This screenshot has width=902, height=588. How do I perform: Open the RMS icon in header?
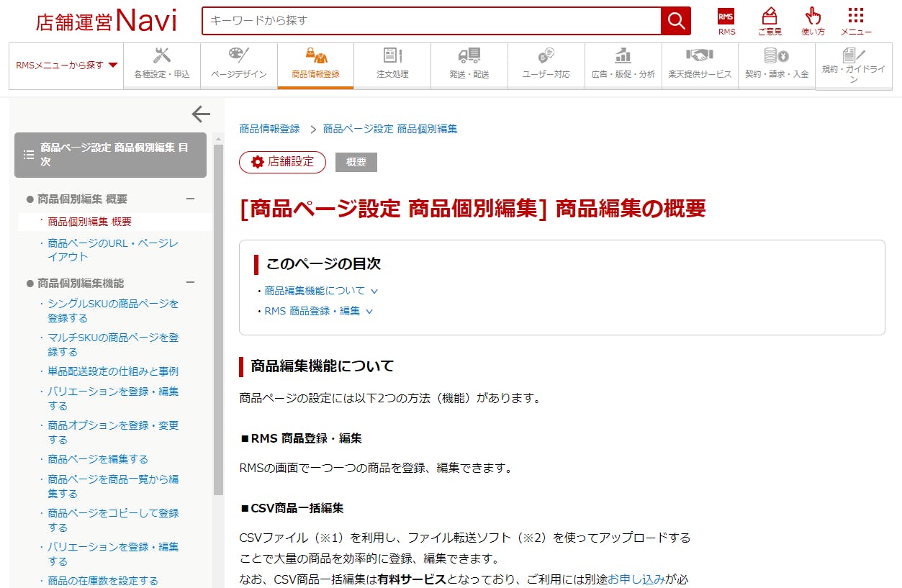coord(726,17)
